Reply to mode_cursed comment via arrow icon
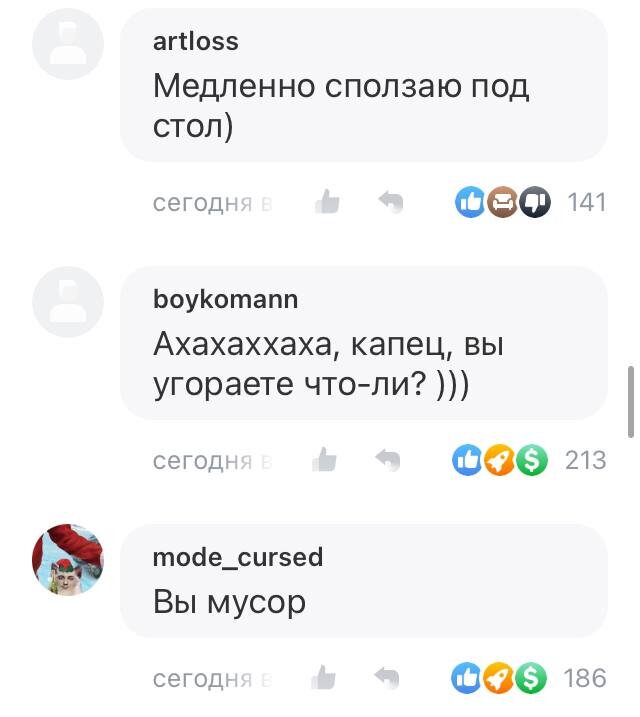 (x=387, y=678)
